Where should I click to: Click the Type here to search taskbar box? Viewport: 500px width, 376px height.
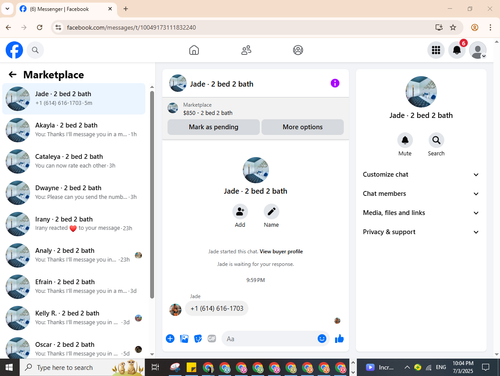[x=82, y=367]
